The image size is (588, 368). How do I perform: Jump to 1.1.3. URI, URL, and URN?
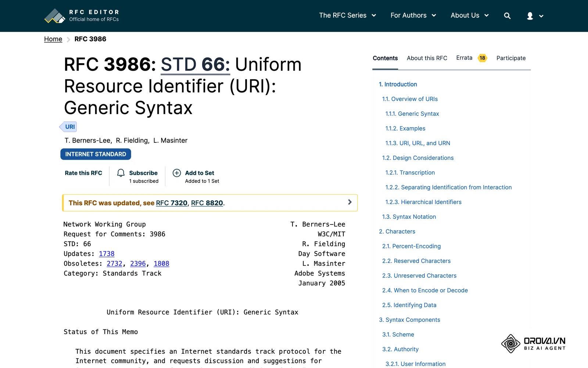[x=417, y=143]
